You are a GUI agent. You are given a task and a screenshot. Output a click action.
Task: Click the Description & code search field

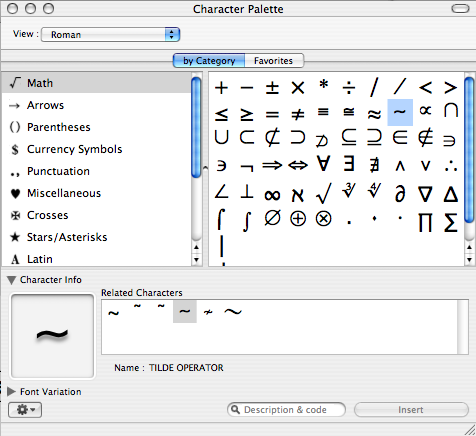click(286, 410)
